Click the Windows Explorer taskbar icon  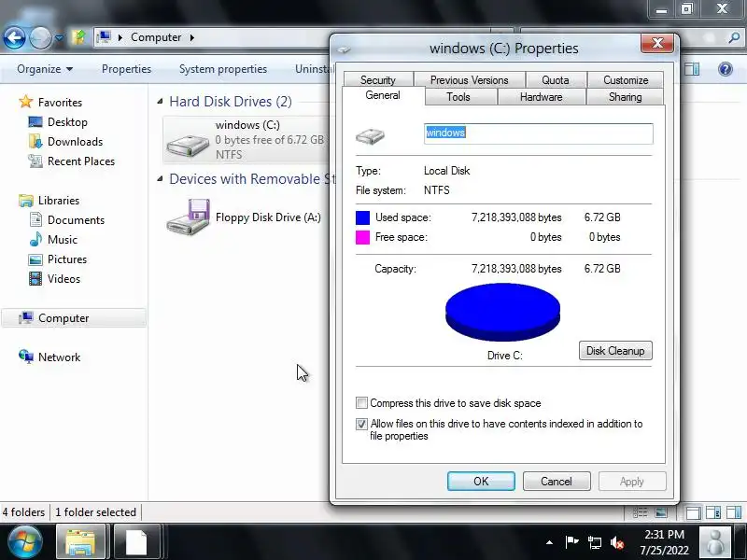(81, 542)
